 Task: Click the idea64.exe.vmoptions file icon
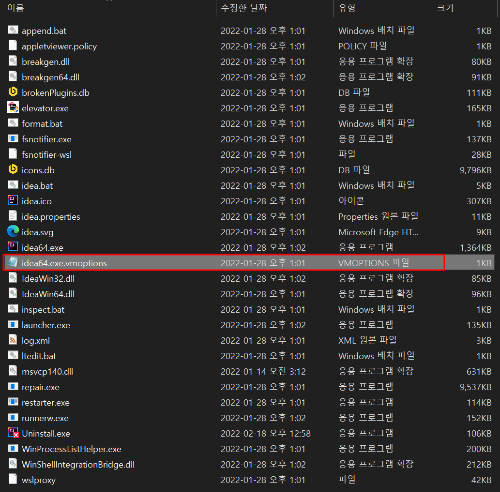pos(13,262)
